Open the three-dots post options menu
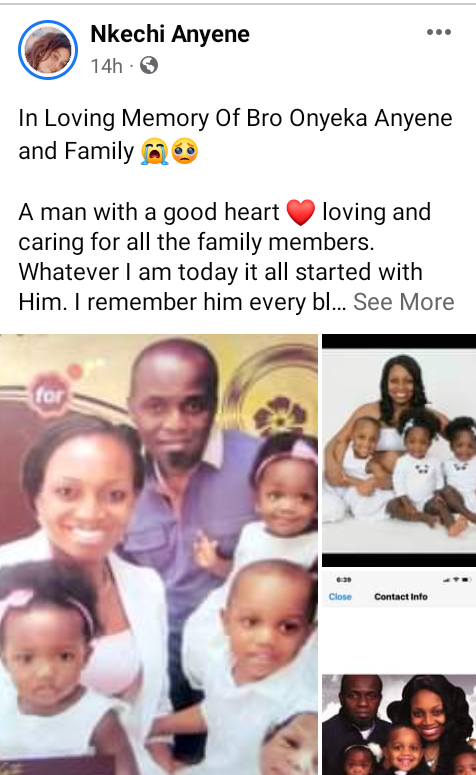The image size is (476, 775). [x=438, y=32]
